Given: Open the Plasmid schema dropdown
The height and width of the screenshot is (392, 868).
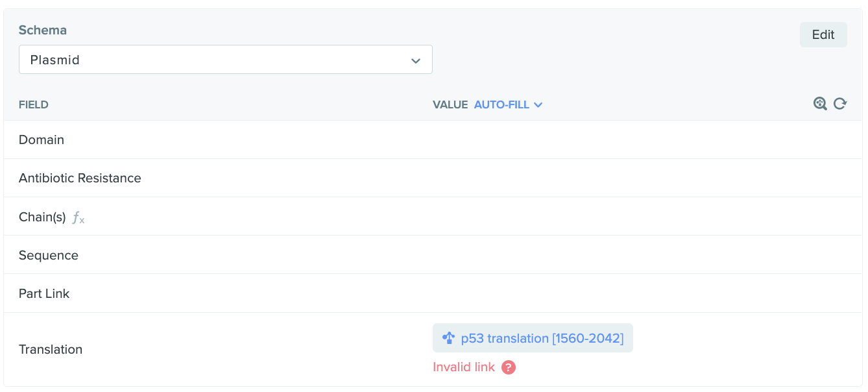Looking at the screenshot, I should (x=225, y=60).
